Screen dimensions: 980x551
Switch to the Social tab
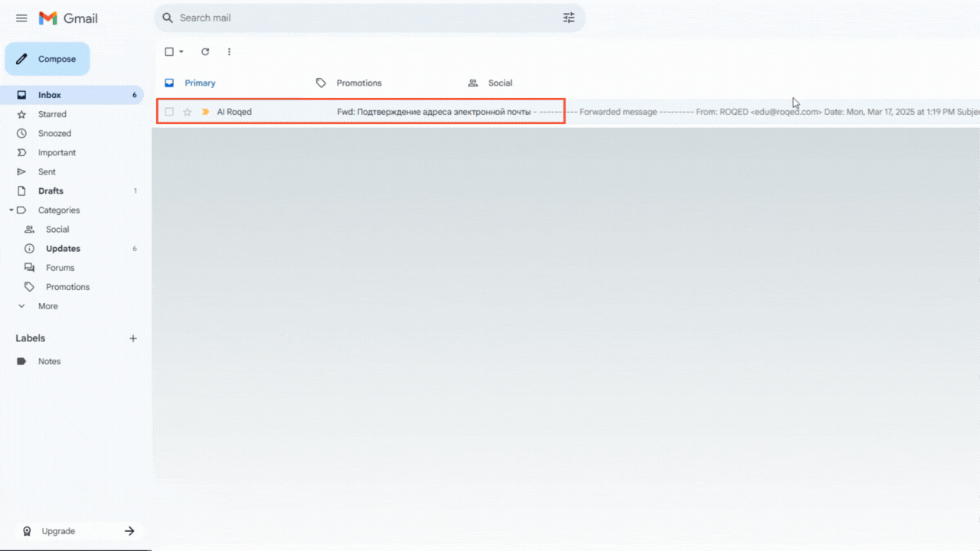coord(500,83)
